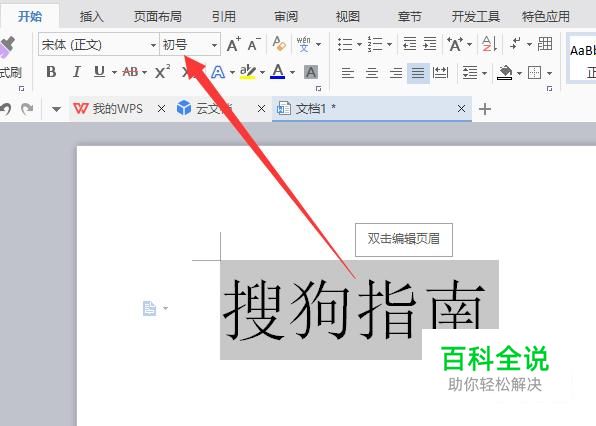Apply strikethrough AB formatting

[x=130, y=72]
